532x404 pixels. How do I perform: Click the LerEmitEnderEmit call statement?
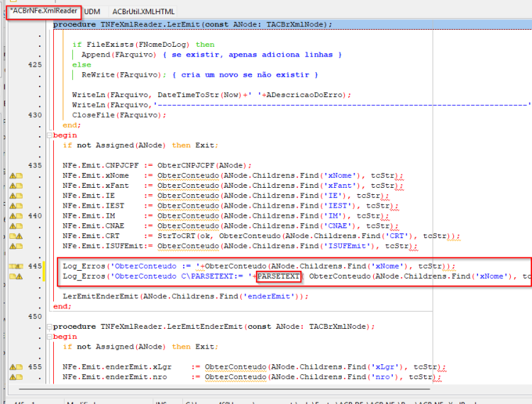[185, 296]
